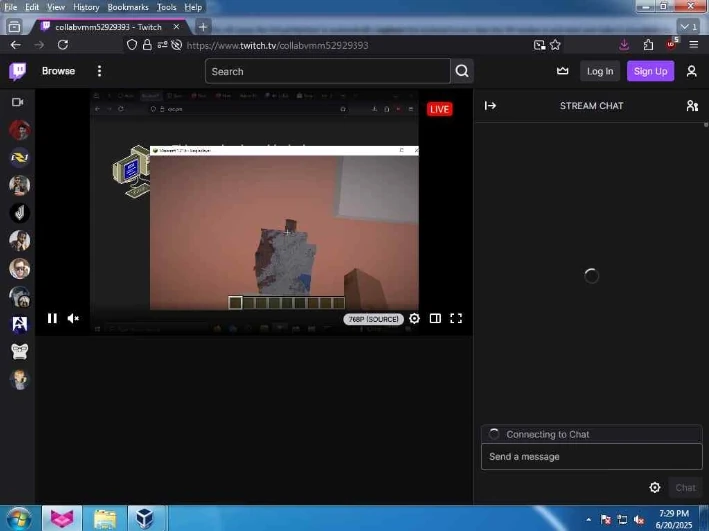Open the gorilla-face channel avatar in sidebar
The image size is (709, 531).
pos(19,351)
